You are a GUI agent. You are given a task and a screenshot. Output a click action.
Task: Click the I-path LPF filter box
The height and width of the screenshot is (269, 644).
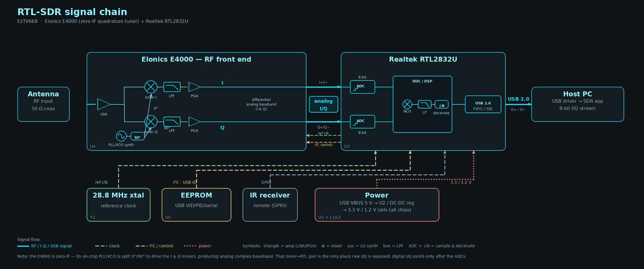pos(172,87)
